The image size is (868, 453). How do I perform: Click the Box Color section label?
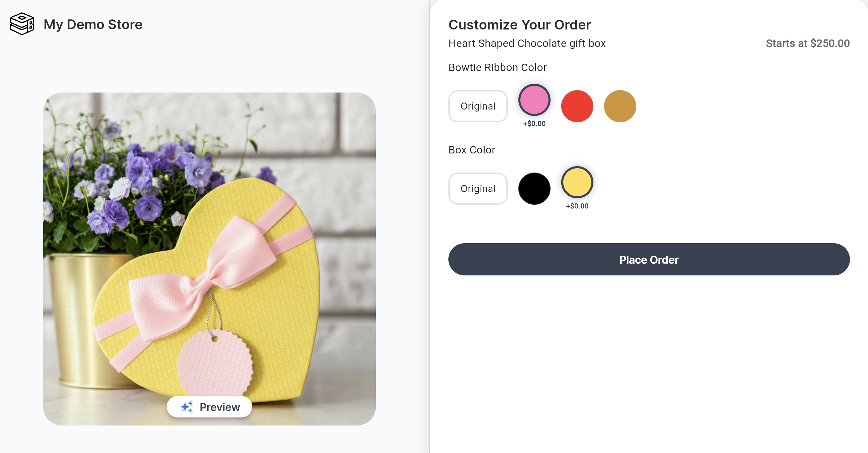472,150
